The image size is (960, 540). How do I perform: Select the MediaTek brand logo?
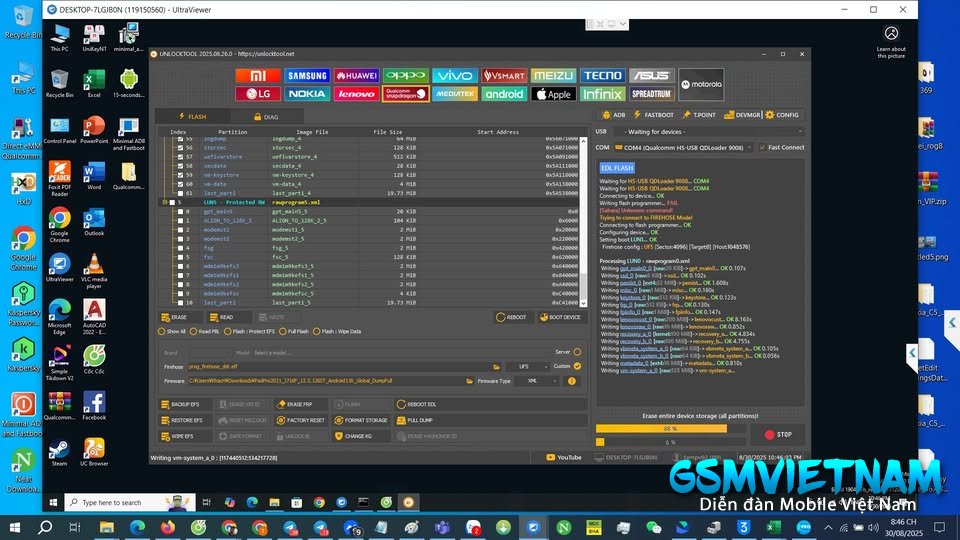pos(455,94)
